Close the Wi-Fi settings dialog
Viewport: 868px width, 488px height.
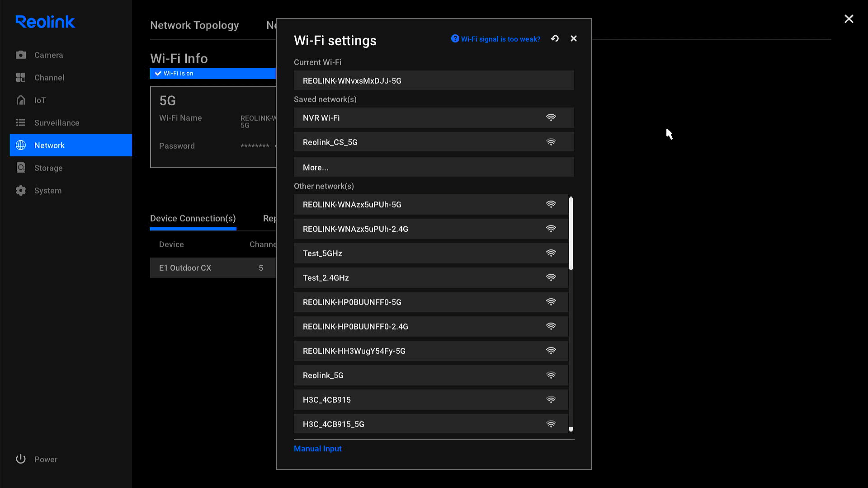(574, 39)
